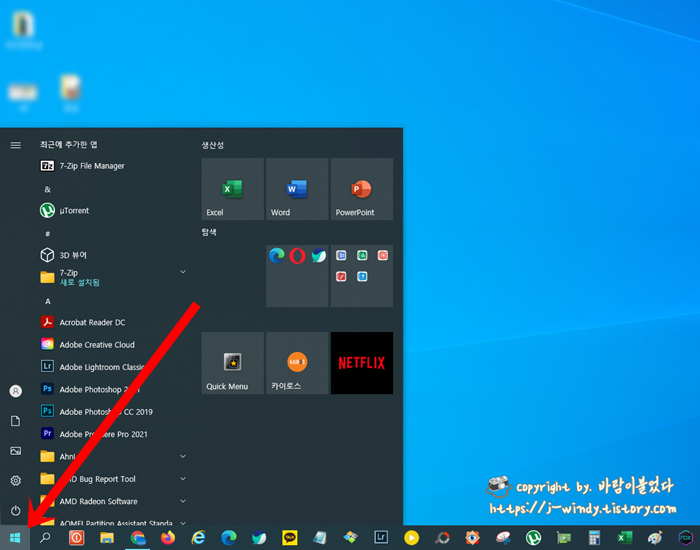Expand AMD Bug Report Tool folder chevron
Screen dimensions: 700x550
183,479
